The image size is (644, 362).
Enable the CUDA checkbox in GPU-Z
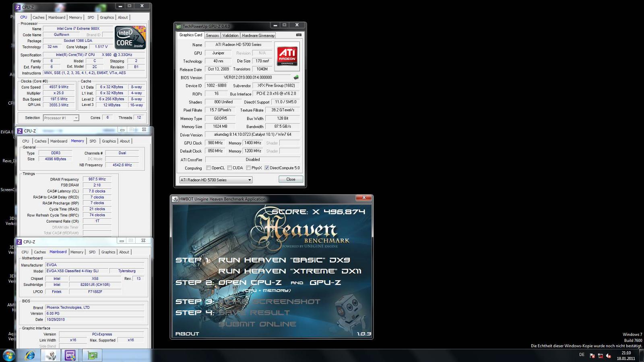tap(229, 168)
